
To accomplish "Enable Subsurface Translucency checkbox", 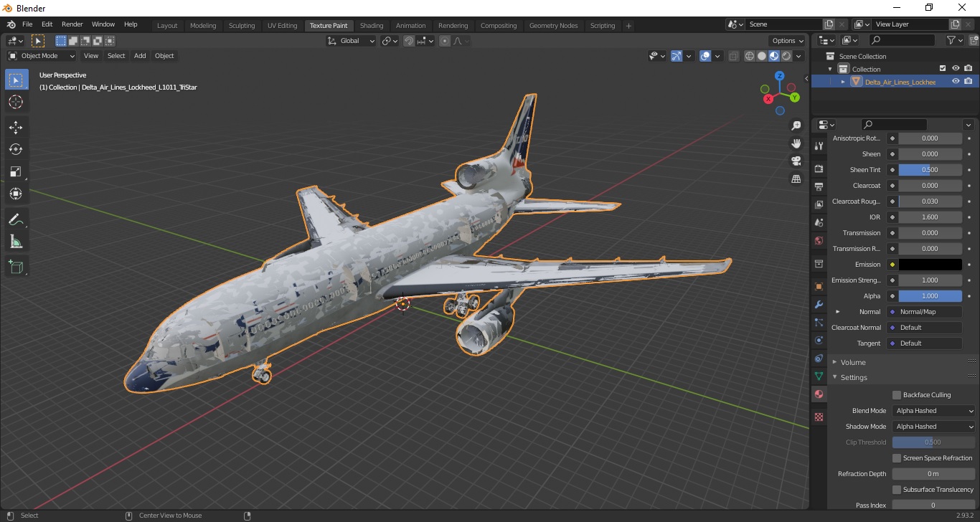I will (897, 490).
